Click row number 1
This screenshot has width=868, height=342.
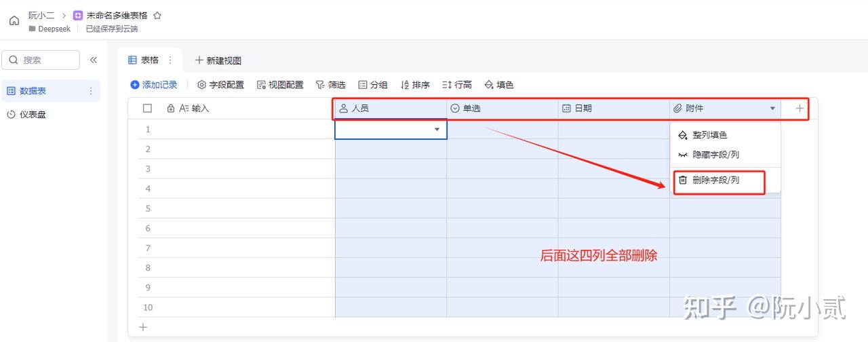148,130
